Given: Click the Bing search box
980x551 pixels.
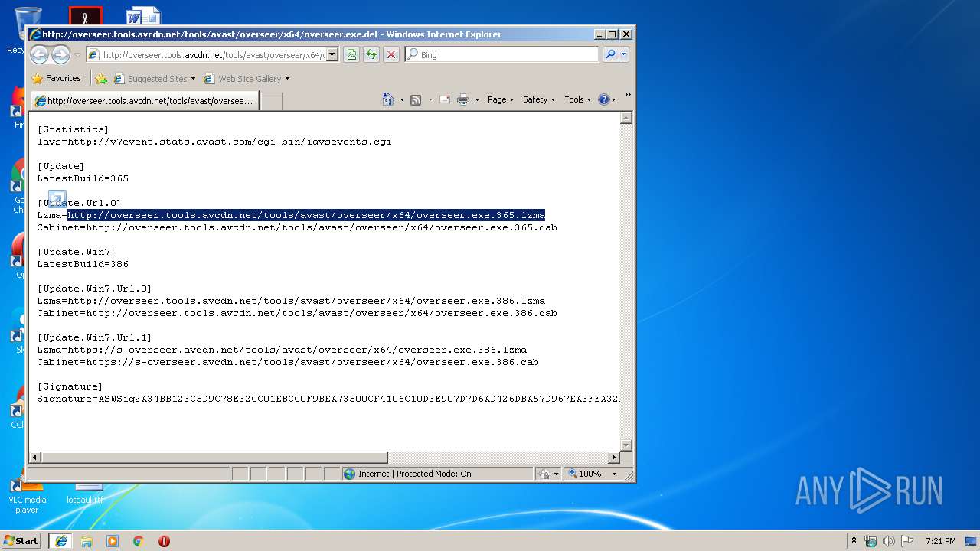Looking at the screenshot, I should tap(502, 54).
